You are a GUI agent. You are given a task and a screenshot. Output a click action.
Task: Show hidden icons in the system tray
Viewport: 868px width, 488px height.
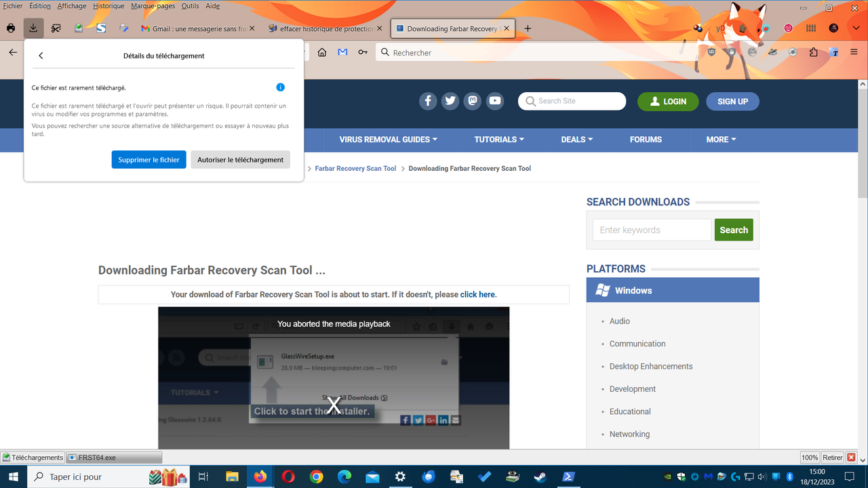point(653,476)
